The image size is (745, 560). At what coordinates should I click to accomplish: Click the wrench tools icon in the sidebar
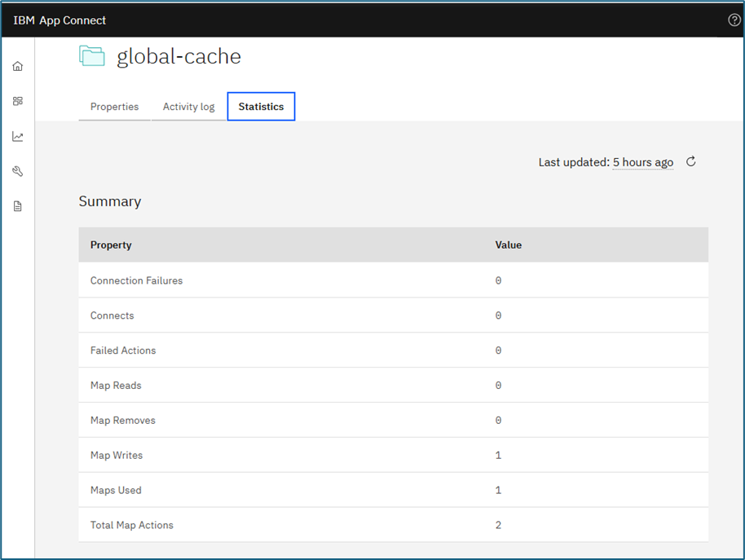pyautogui.click(x=17, y=171)
